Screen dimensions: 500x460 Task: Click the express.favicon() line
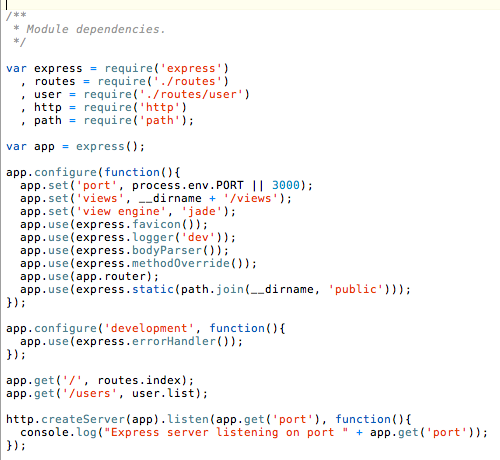point(114,224)
